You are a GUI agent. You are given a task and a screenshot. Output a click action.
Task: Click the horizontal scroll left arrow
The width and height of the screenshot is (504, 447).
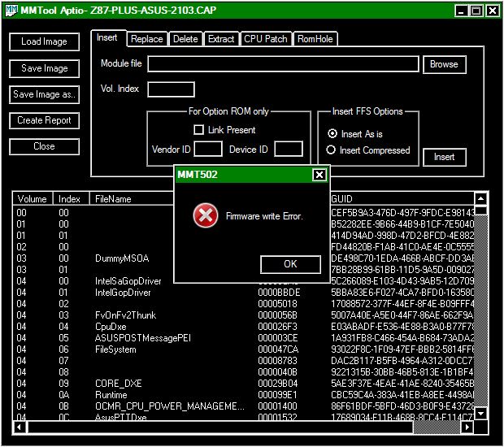click(20, 427)
